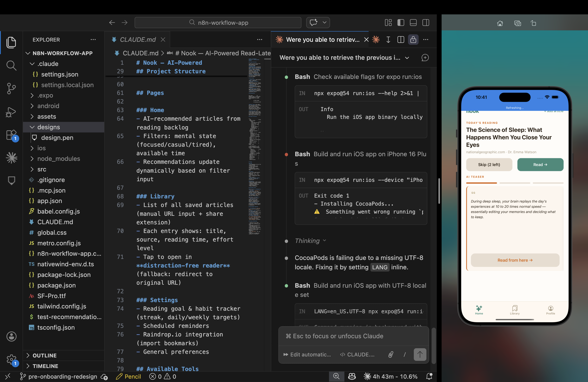Open the remote window indicator
Image resolution: width=588 pixels, height=382 pixels.
(8, 377)
